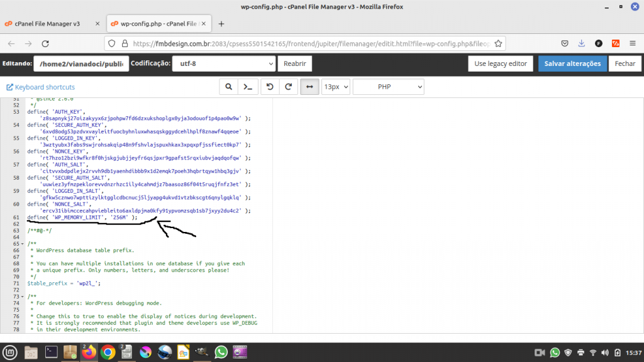The height and width of the screenshot is (362, 644).
Task: Reload the page in Firefox
Action: 44,45
